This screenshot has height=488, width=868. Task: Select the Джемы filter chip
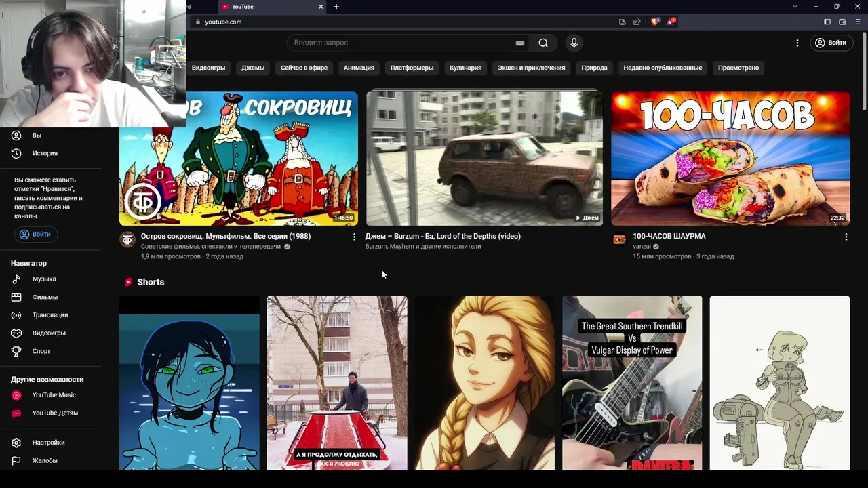[x=253, y=68]
